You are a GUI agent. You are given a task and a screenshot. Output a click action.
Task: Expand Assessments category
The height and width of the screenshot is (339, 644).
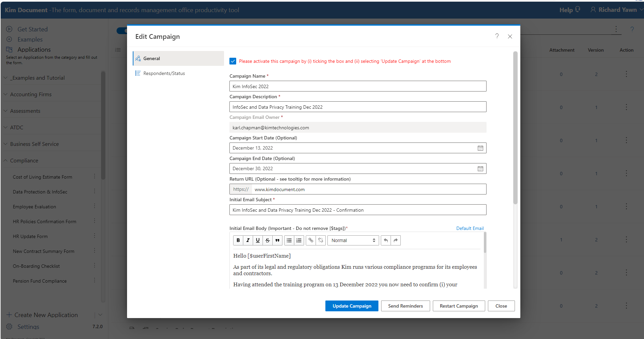point(52,111)
